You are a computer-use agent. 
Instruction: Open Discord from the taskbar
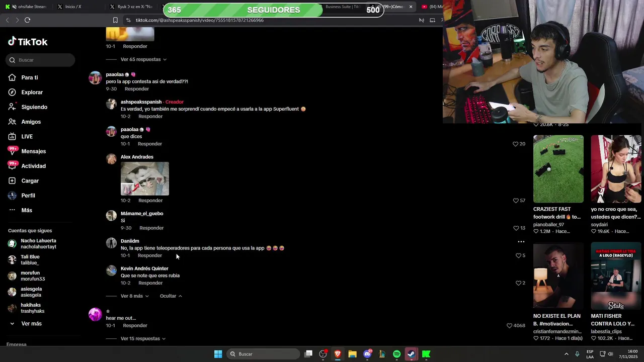tap(368, 354)
